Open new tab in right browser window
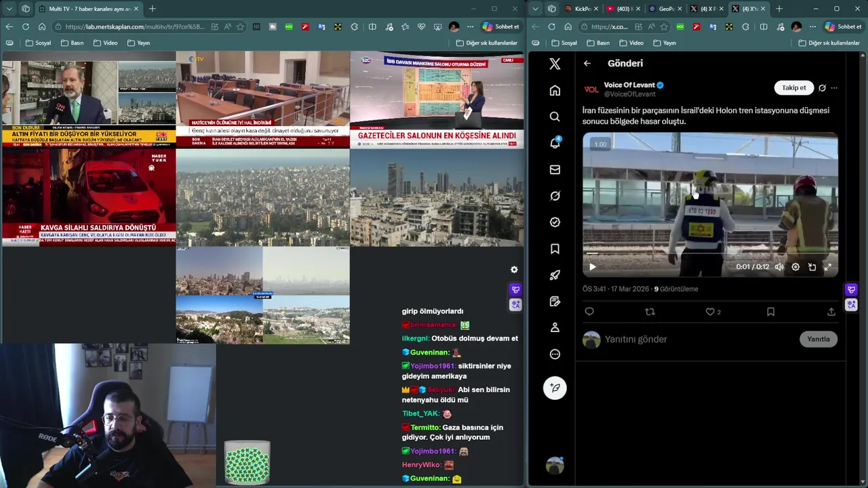Screen dimensions: 868x488 [x=779, y=9]
